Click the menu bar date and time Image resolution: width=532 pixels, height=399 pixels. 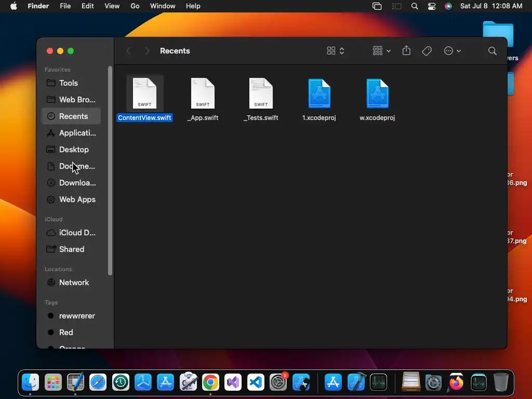(x=491, y=6)
